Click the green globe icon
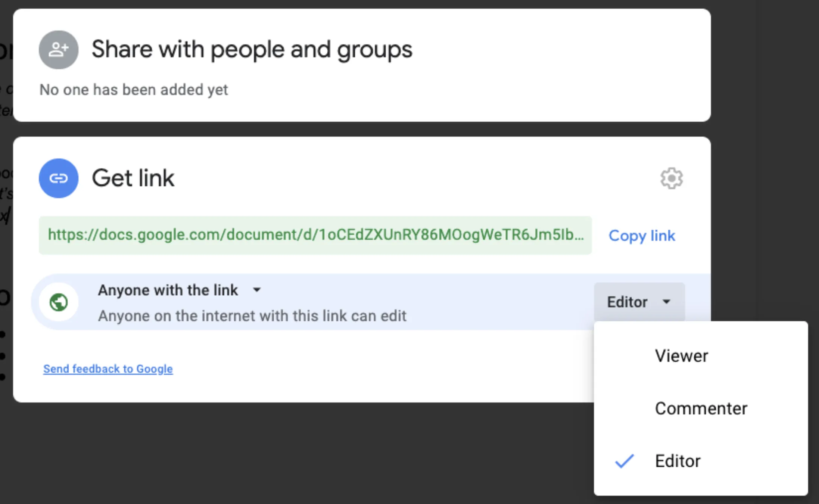The image size is (819, 504). 59,302
